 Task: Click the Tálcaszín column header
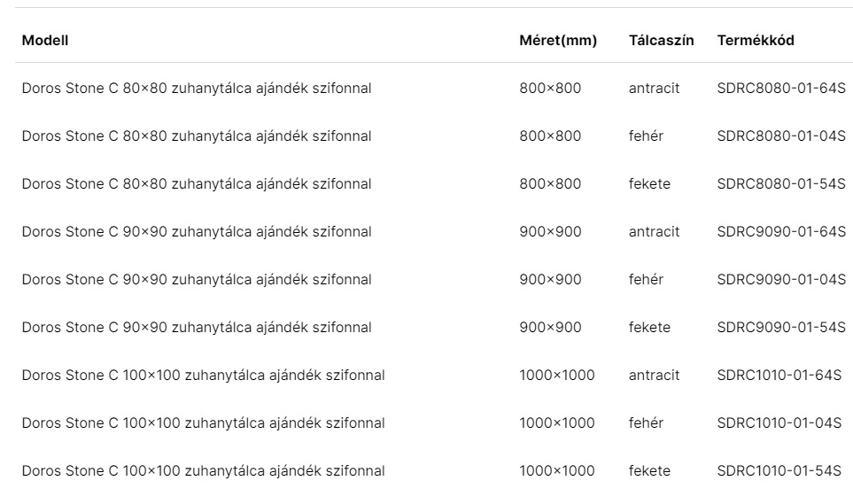coord(661,40)
